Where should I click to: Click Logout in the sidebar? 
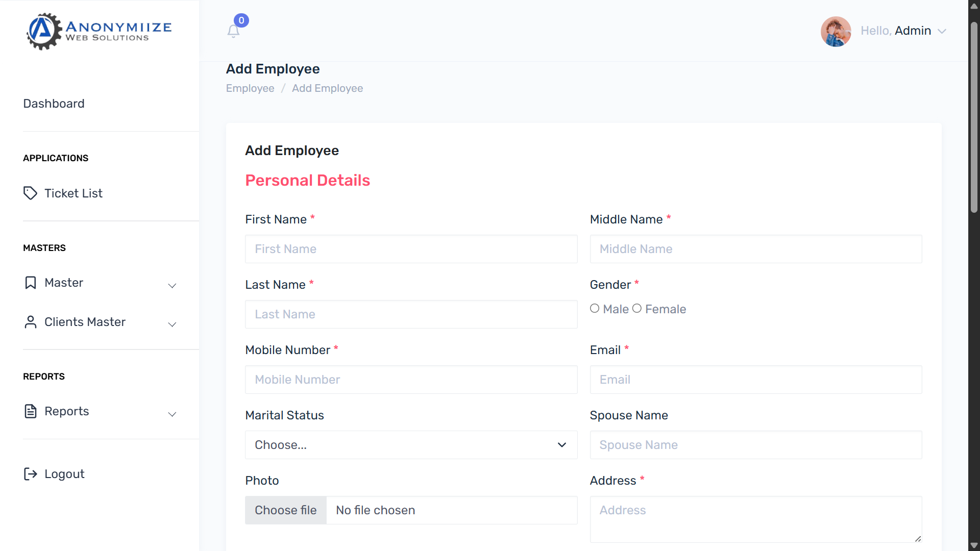click(x=64, y=474)
